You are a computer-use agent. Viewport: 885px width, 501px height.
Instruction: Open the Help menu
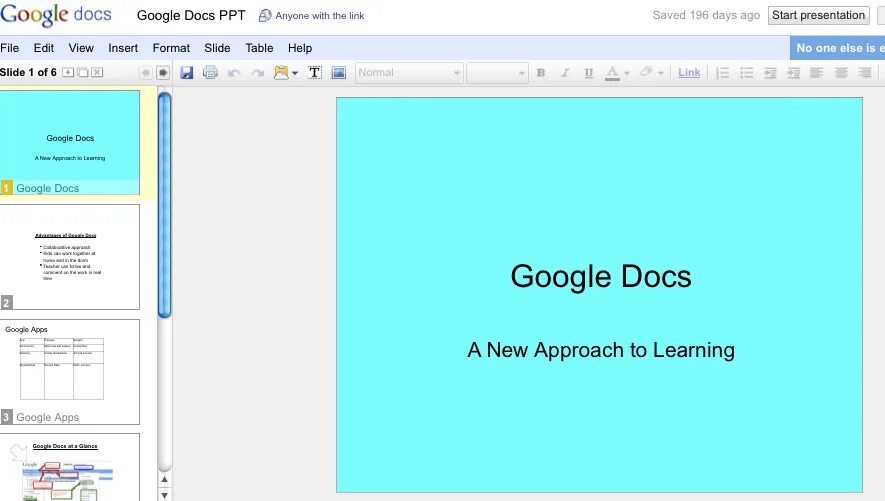300,48
